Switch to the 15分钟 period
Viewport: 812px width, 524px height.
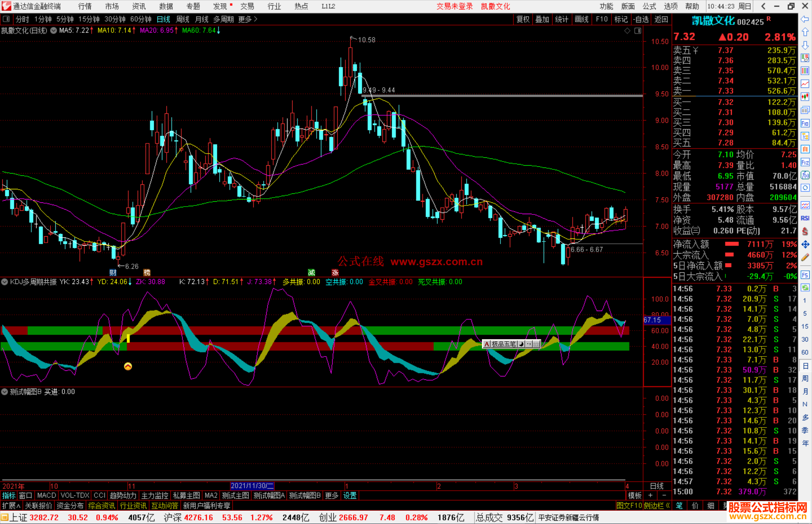click(89, 19)
